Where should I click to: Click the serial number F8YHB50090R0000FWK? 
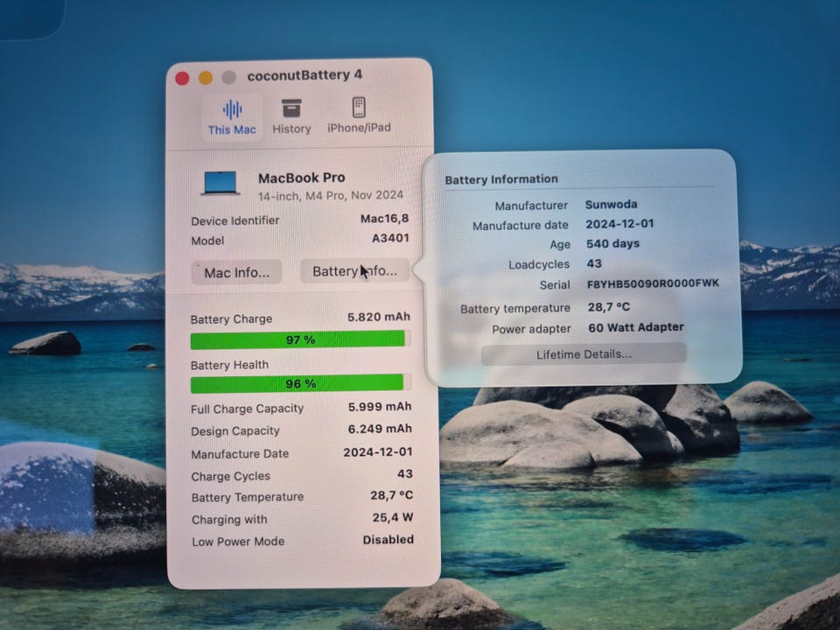(x=653, y=283)
